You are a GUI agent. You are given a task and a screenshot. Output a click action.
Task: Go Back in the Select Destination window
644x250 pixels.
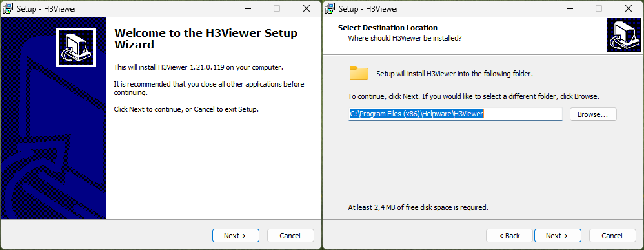[509, 236]
